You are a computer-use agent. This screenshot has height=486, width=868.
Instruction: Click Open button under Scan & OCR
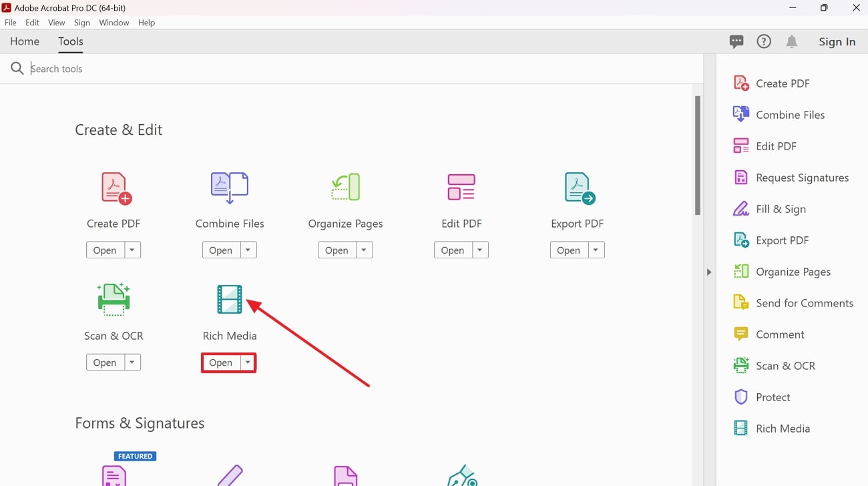click(x=105, y=362)
